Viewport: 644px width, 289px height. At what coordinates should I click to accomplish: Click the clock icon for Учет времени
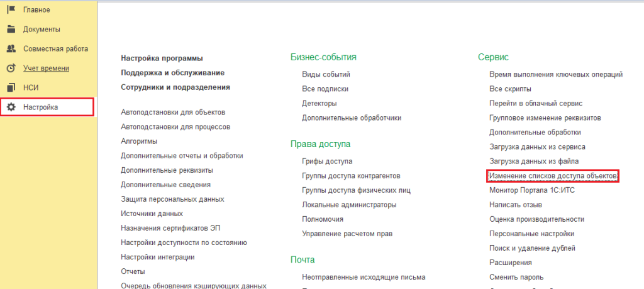click(x=11, y=68)
